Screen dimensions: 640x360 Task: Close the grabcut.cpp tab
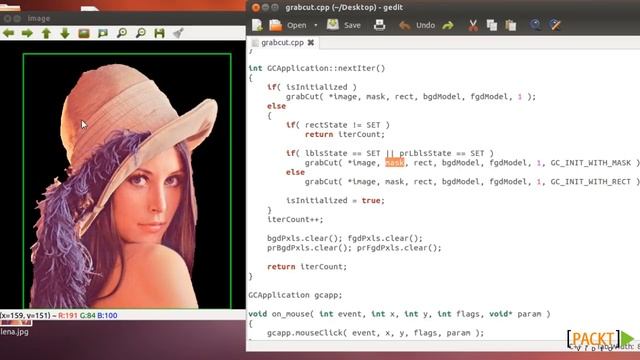tap(311, 42)
